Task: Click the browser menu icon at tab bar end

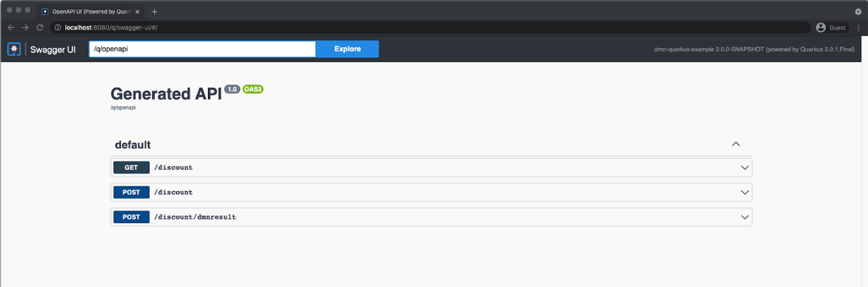Action: pyautogui.click(x=858, y=11)
